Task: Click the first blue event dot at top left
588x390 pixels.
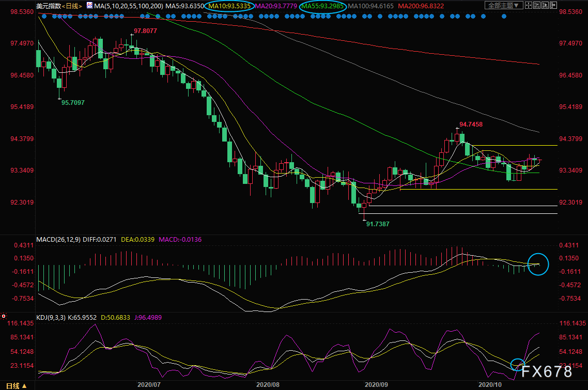Action: (x=44, y=16)
